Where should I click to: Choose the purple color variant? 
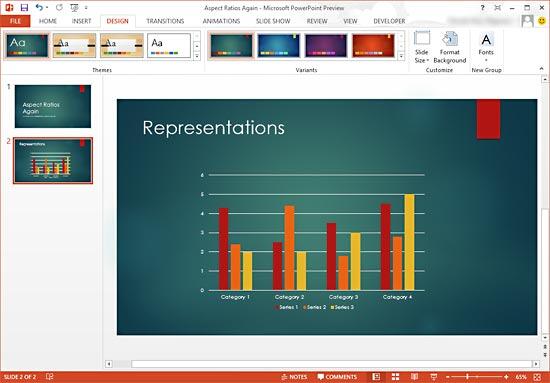[326, 46]
